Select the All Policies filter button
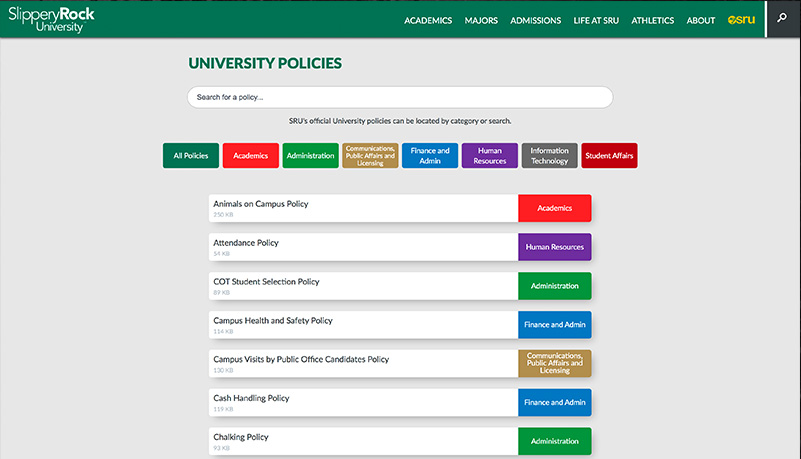The image size is (801, 459). [191, 155]
